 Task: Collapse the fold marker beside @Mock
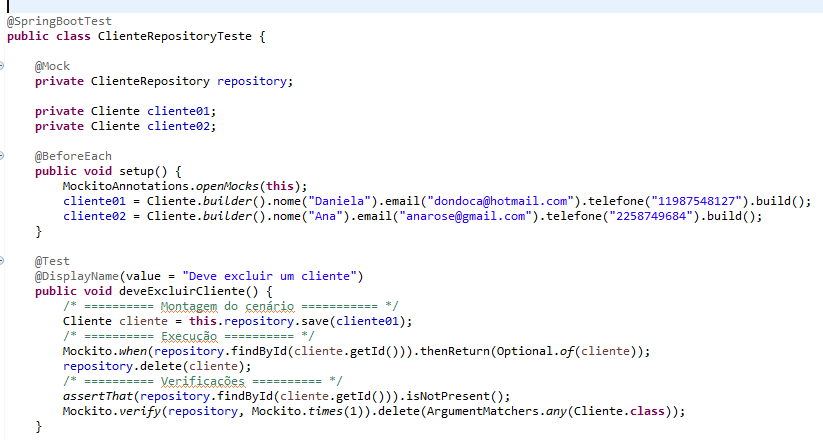2,66
